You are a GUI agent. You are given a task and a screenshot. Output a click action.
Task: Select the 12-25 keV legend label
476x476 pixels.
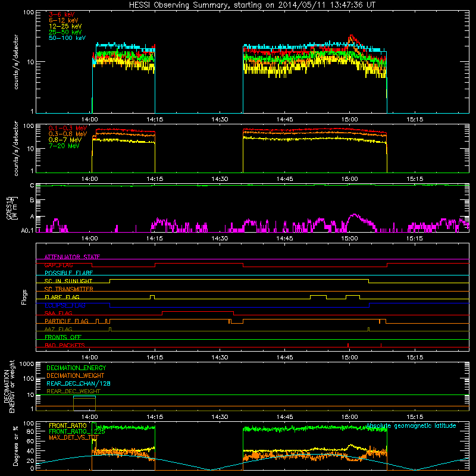65,26
